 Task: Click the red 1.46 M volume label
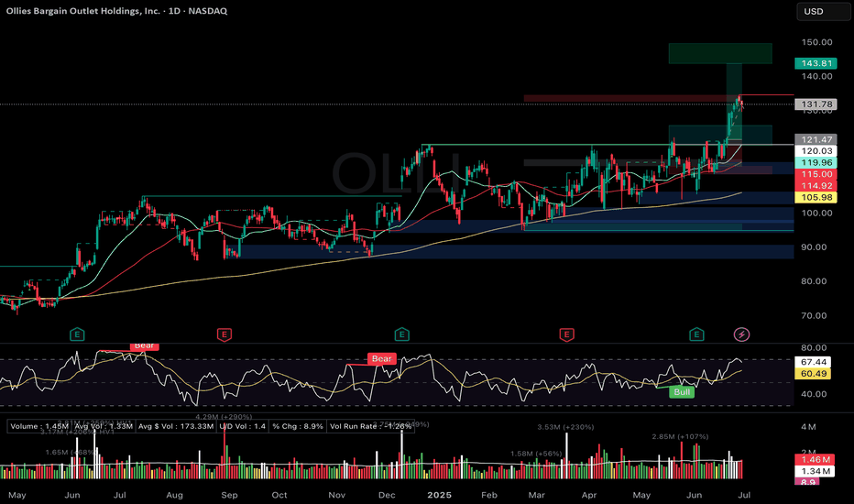pyautogui.click(x=815, y=460)
